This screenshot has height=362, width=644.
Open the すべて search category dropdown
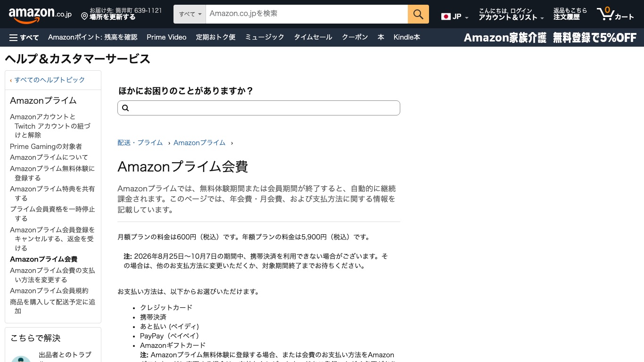pyautogui.click(x=190, y=14)
